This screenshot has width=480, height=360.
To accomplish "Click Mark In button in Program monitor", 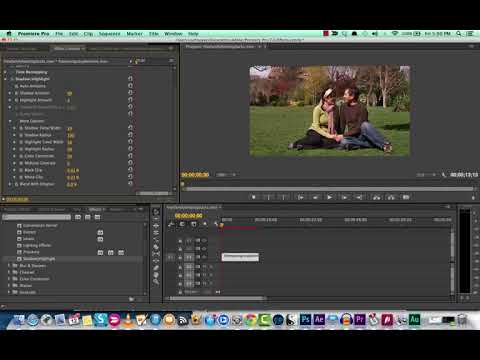I will pos(268,197).
